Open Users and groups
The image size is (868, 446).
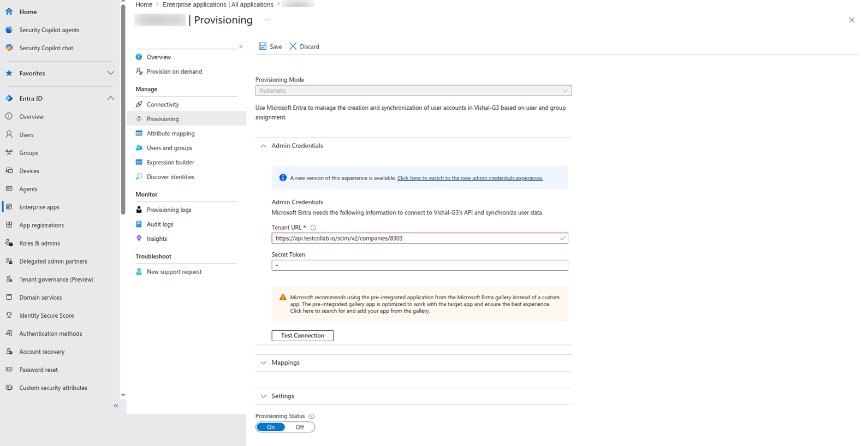[x=169, y=148]
